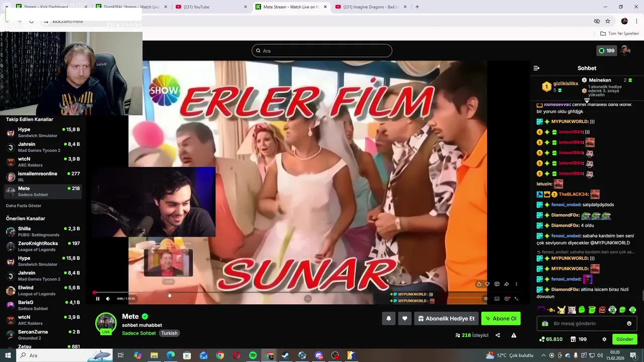This screenshot has height=362, width=644.
Task: Insert the cat emote in chat
Action: (572, 310)
